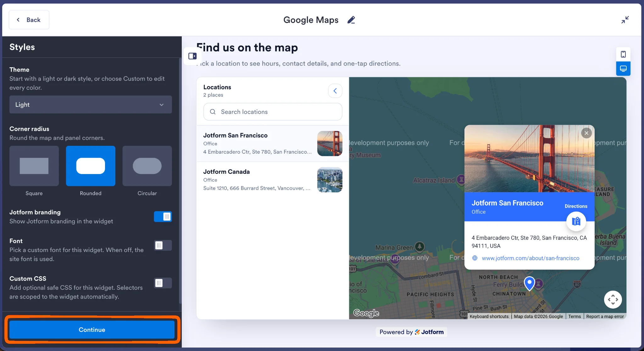
Task: Disable the Jotform branding toggle
Action: pyautogui.click(x=163, y=217)
